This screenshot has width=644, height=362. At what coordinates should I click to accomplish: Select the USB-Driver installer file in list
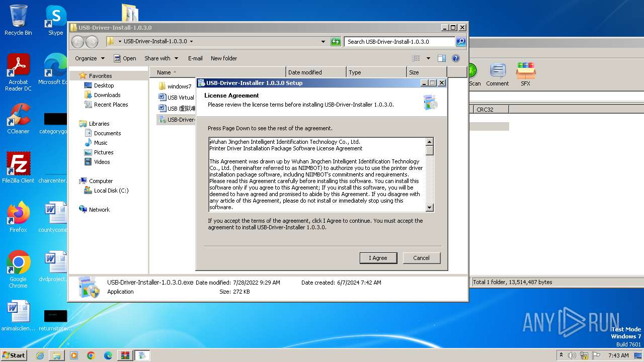click(x=176, y=120)
